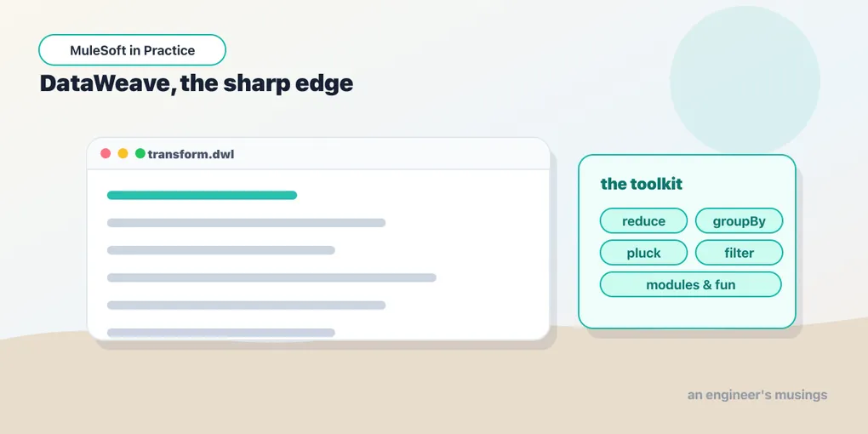
Task: Select the groupBy pill
Action: [739, 221]
